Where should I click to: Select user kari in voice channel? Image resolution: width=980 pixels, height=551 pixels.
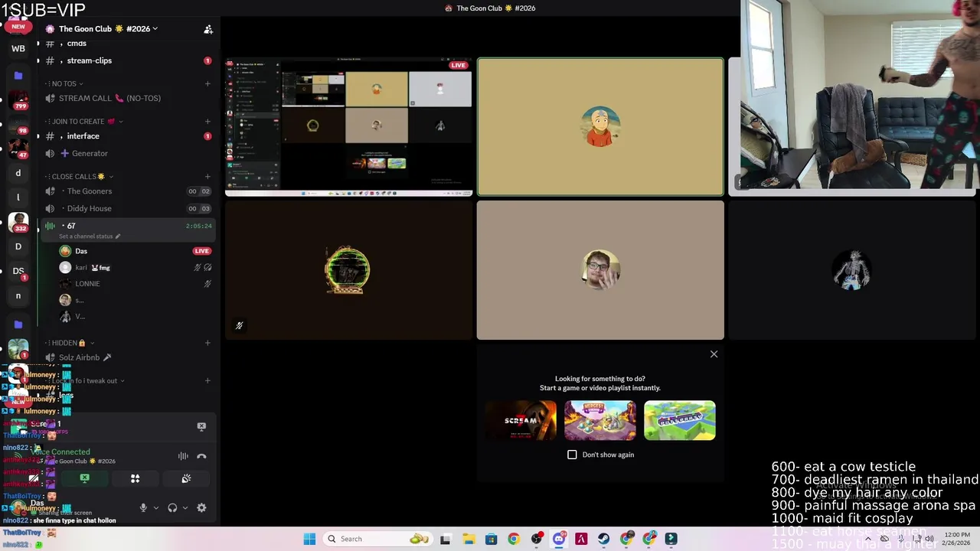coord(80,268)
